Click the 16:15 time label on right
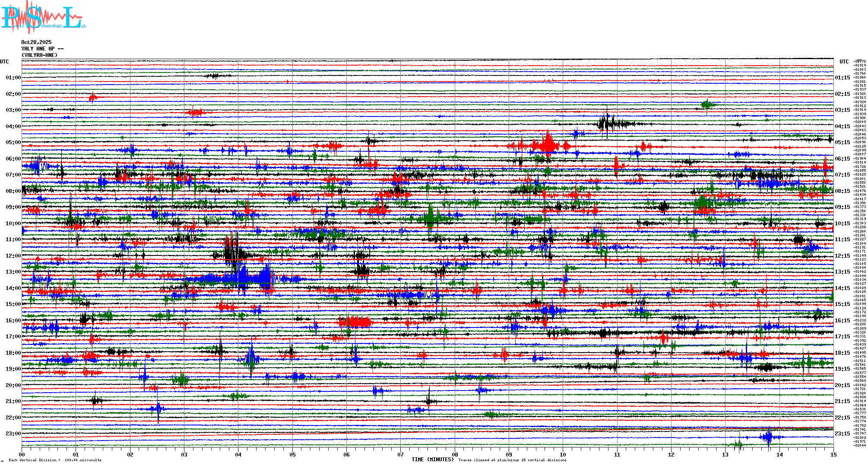The image size is (868, 466). 842,321
